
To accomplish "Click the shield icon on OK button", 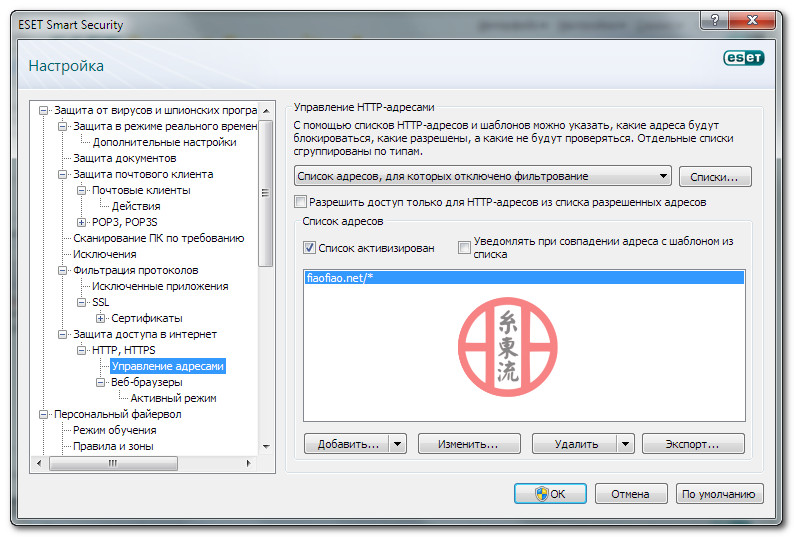I will pyautogui.click(x=541, y=493).
